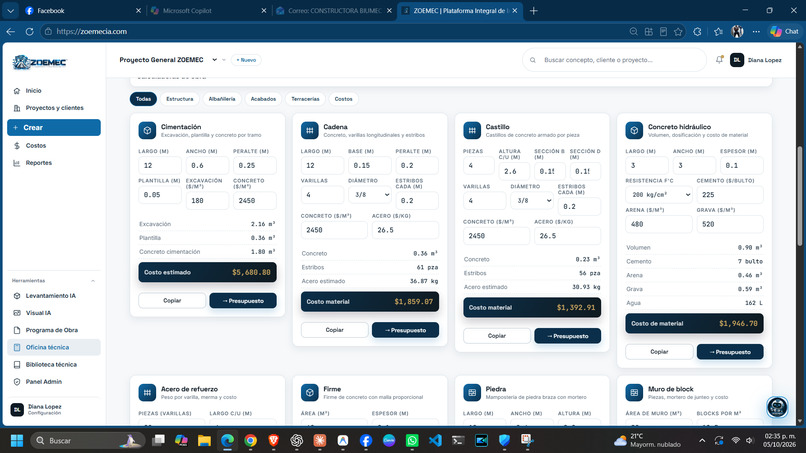This screenshot has width=806, height=453.
Task: Select the Estructura filter tab
Action: (x=179, y=99)
